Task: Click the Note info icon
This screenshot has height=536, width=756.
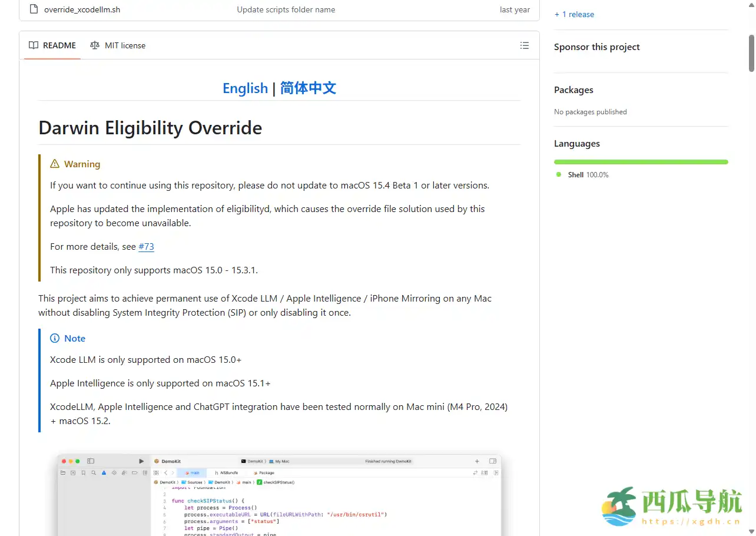Action: [54, 338]
